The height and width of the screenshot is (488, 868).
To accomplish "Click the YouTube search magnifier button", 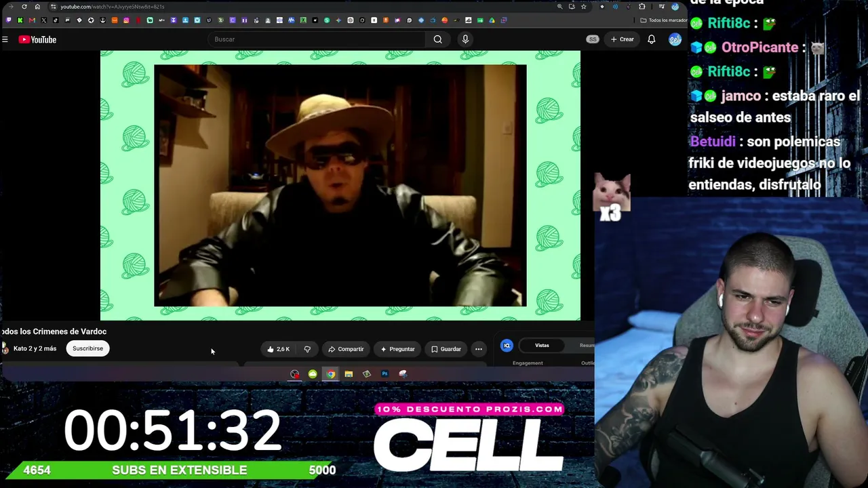I will click(438, 39).
